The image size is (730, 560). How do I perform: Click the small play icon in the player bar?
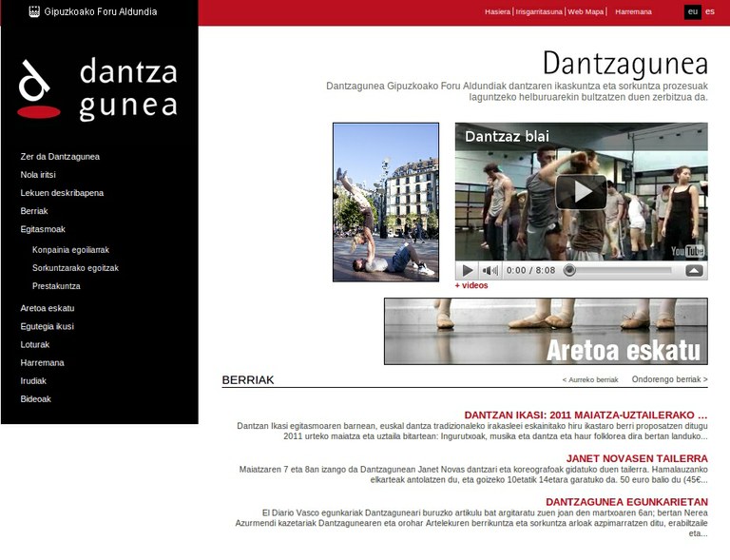tap(468, 270)
